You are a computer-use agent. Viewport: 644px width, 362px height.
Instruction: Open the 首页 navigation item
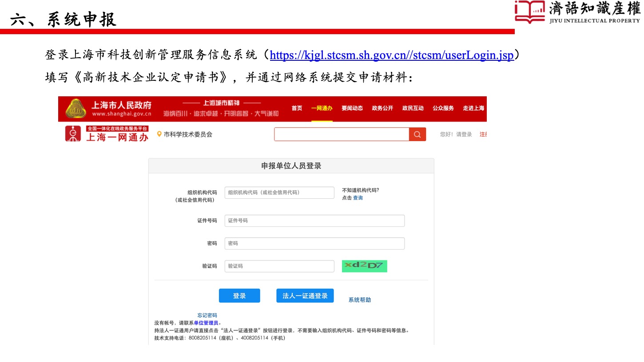pos(297,108)
